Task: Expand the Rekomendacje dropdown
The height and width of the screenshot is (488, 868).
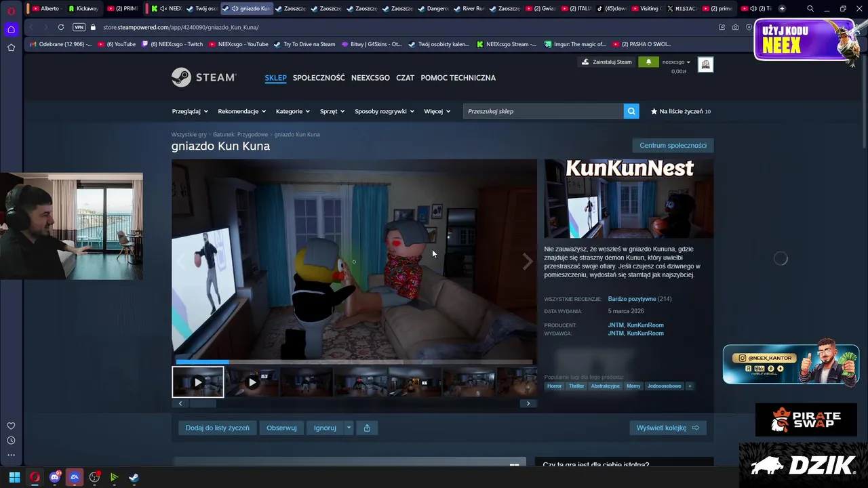Action: pyautogui.click(x=241, y=111)
